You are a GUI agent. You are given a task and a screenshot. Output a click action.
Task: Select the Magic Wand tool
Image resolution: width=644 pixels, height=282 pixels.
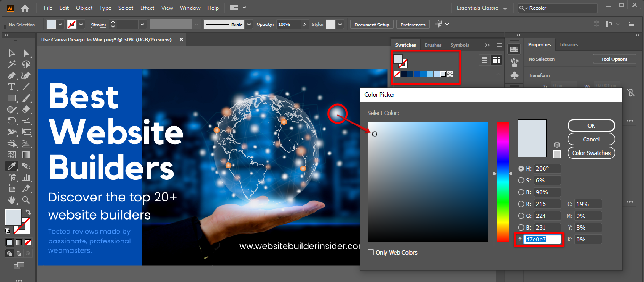click(x=12, y=64)
